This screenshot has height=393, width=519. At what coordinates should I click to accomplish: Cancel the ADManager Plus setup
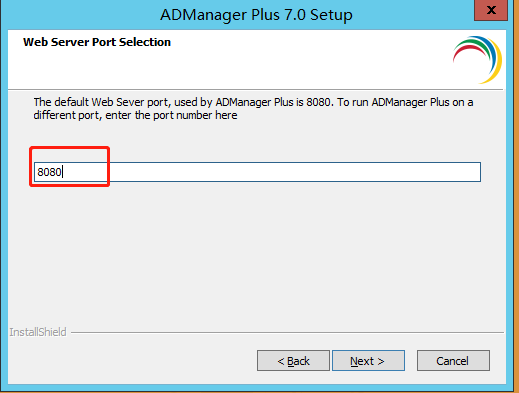tap(453, 360)
